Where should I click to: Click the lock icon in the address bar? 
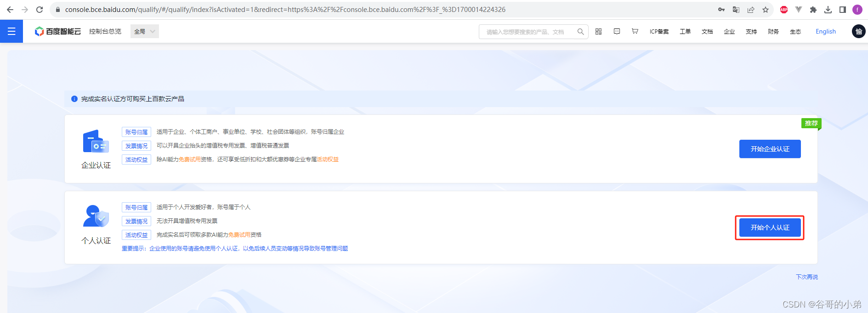pos(58,10)
